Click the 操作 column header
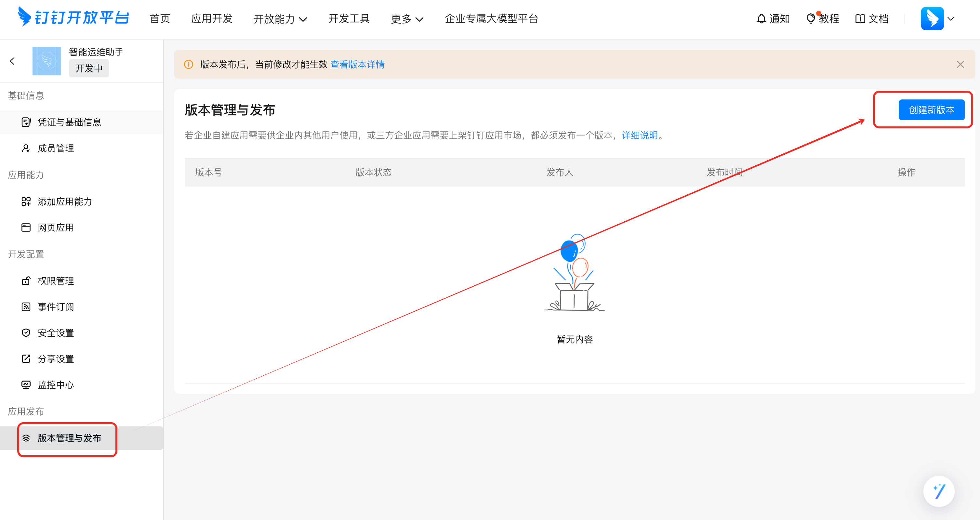The width and height of the screenshot is (980, 520). click(x=906, y=172)
